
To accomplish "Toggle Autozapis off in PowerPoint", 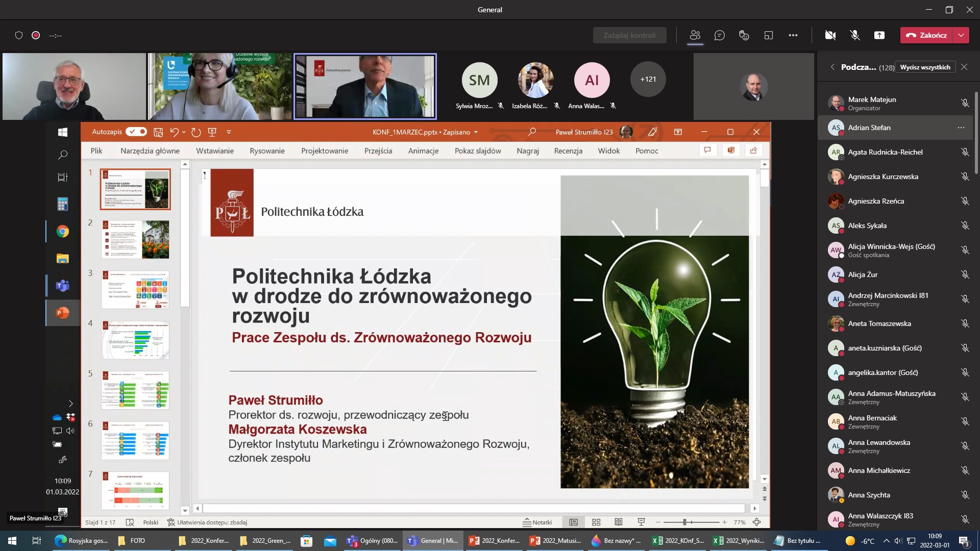I will [x=135, y=132].
